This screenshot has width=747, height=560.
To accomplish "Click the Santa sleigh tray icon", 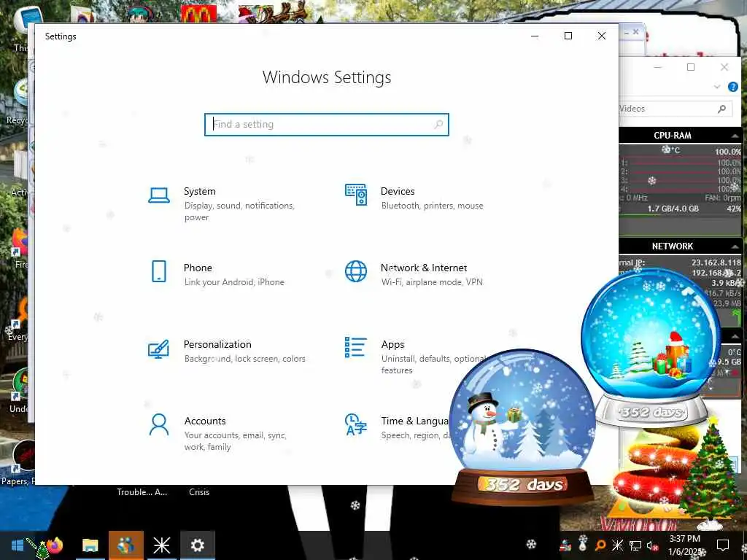I will point(565,545).
